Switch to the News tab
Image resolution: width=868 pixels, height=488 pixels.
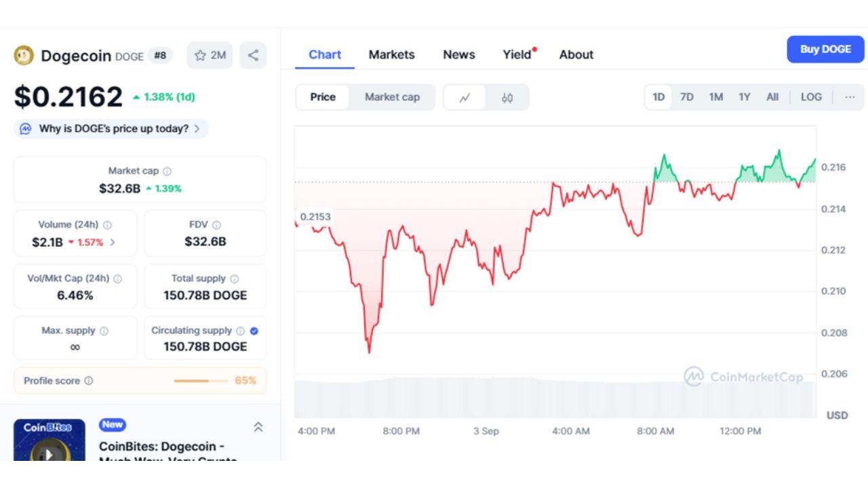(459, 55)
